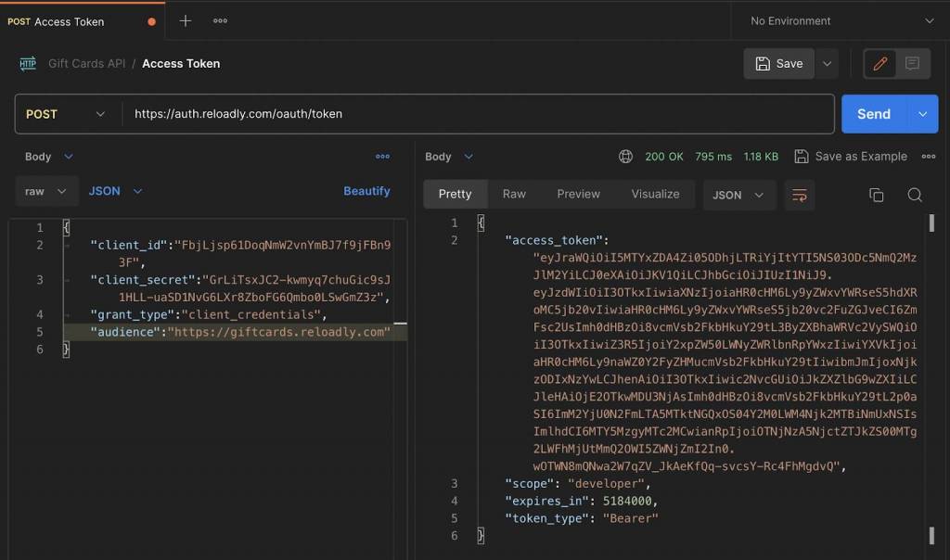The image size is (950, 560).
Task: Open the No Environment dropdown
Action: [841, 20]
